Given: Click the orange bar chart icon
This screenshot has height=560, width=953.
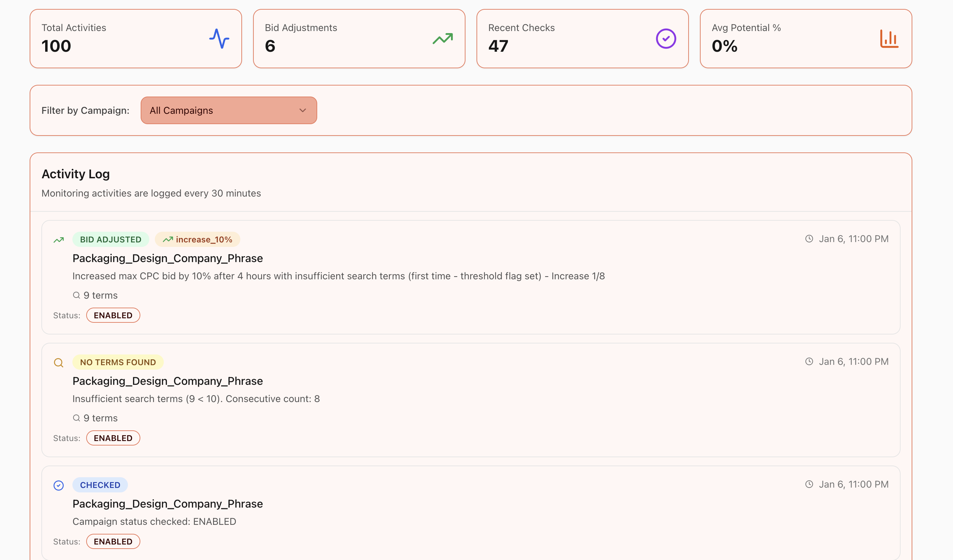Looking at the screenshot, I should pyautogui.click(x=889, y=39).
